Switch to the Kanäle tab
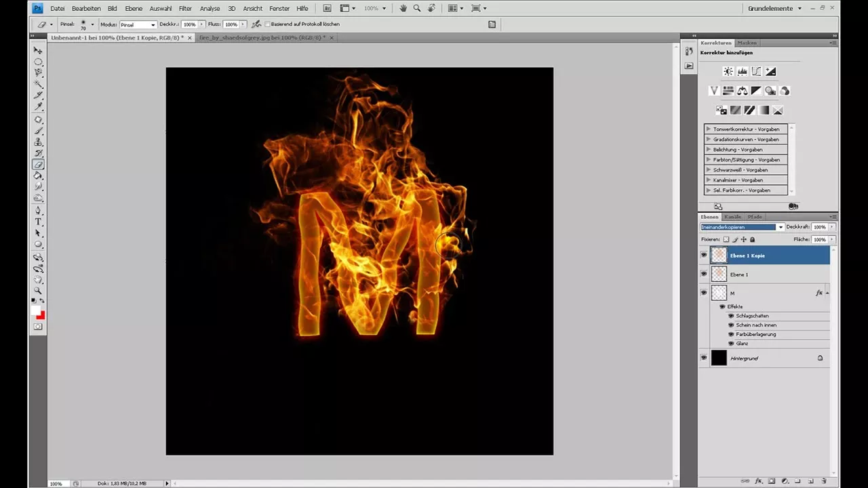The image size is (868, 488). (x=732, y=216)
